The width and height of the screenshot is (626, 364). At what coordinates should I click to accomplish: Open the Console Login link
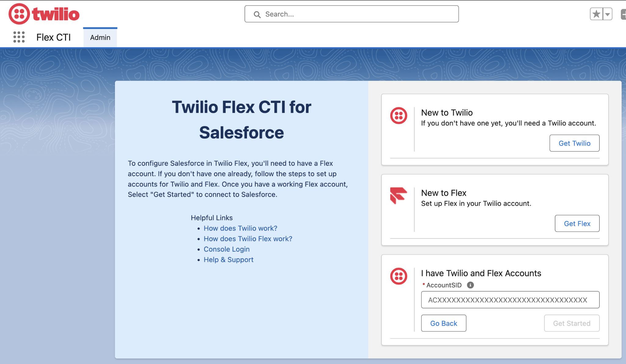pyautogui.click(x=227, y=249)
